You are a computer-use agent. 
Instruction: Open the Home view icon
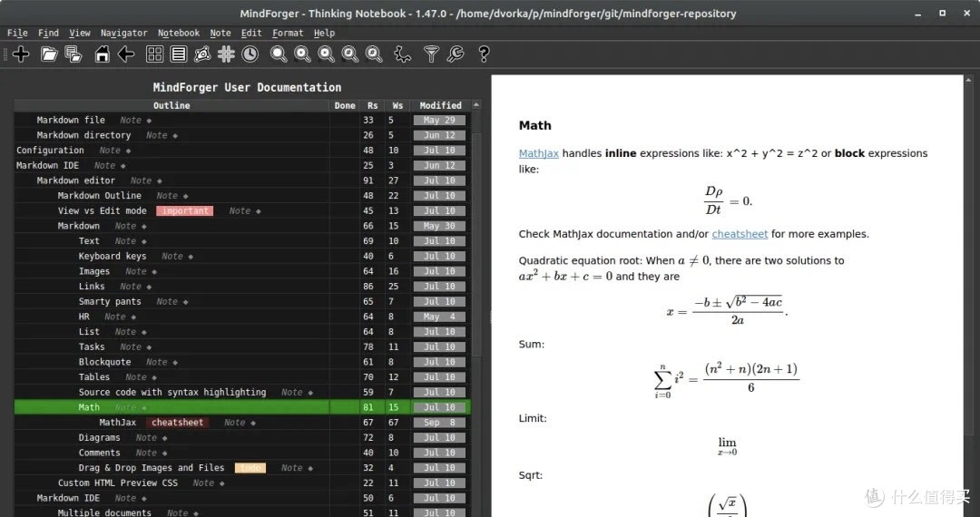(x=102, y=54)
